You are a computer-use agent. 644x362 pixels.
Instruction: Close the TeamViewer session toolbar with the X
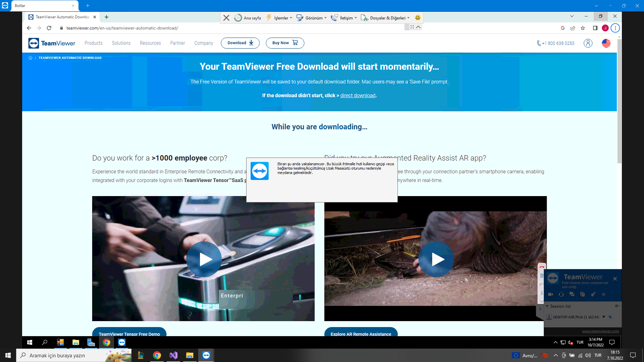coord(226,18)
